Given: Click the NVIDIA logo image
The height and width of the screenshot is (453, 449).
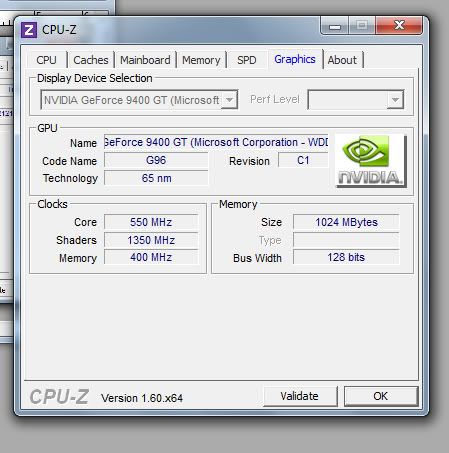Looking at the screenshot, I should pos(371,161).
